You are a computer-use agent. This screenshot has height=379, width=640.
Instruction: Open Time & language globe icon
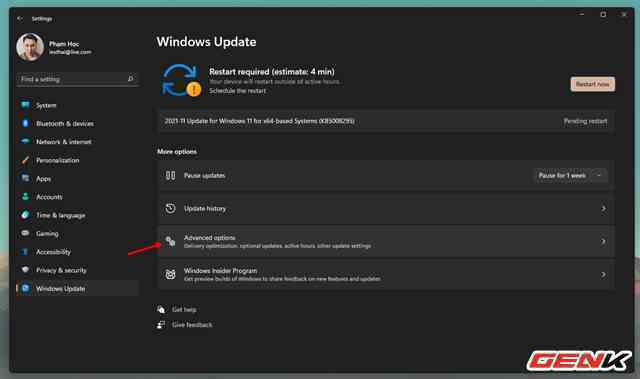[25, 215]
